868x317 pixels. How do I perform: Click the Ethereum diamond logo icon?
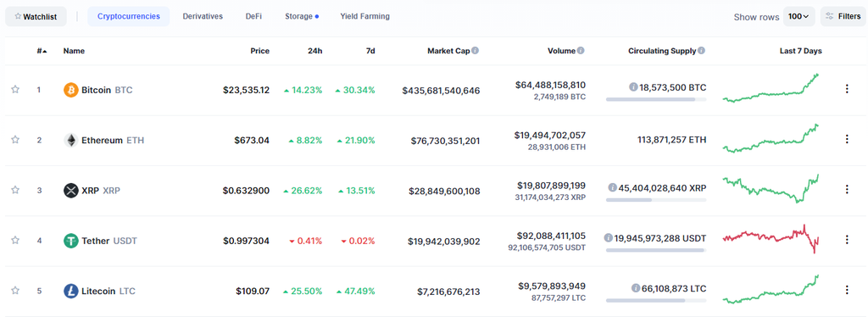[71, 140]
